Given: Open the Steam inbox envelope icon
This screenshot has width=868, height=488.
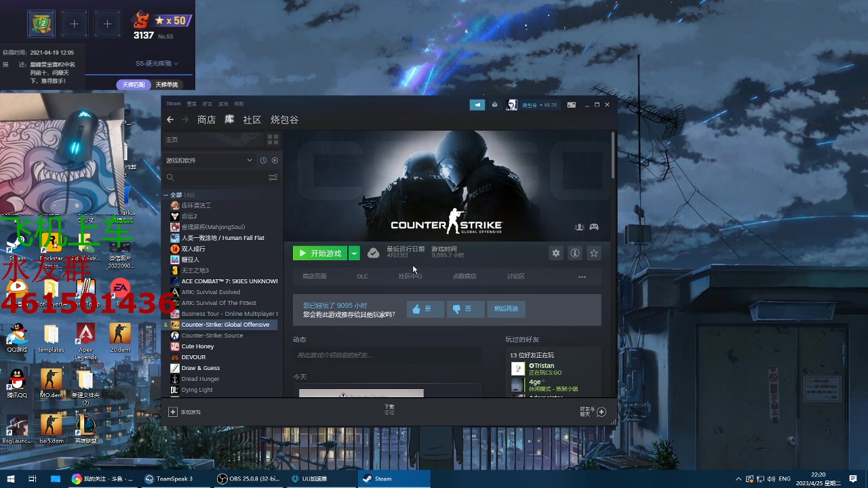Looking at the screenshot, I should (x=494, y=104).
